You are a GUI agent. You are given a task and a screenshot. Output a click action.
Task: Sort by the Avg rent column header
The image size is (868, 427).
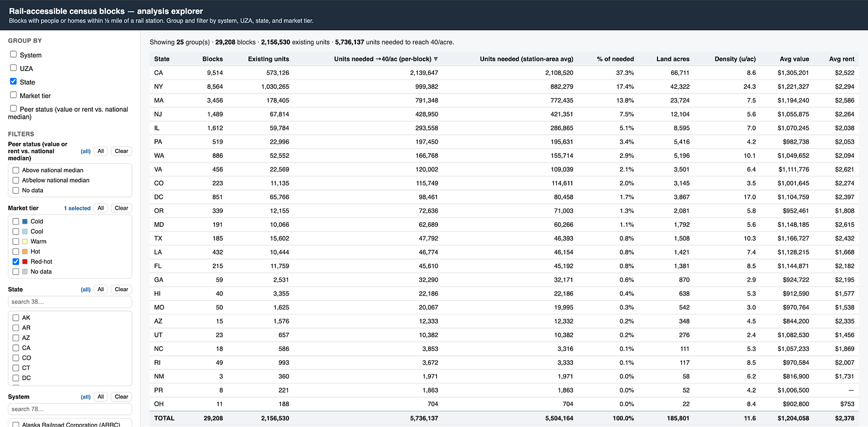pos(842,59)
